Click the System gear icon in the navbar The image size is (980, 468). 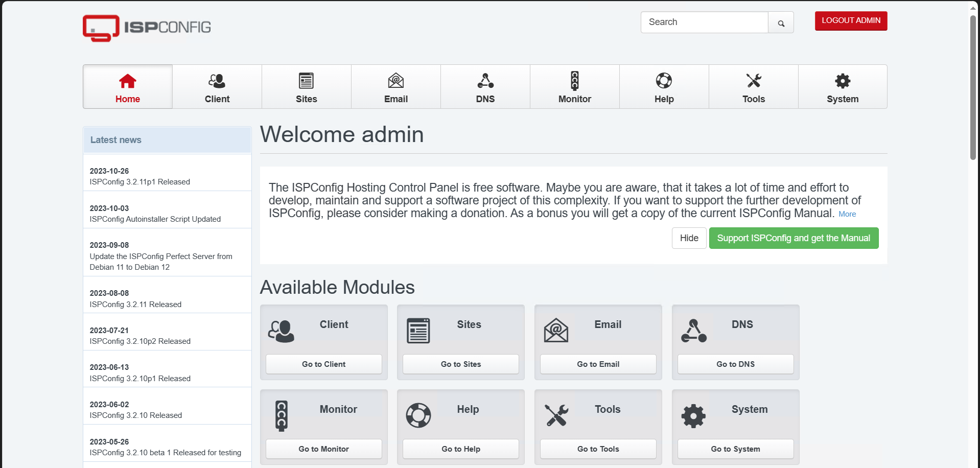843,81
